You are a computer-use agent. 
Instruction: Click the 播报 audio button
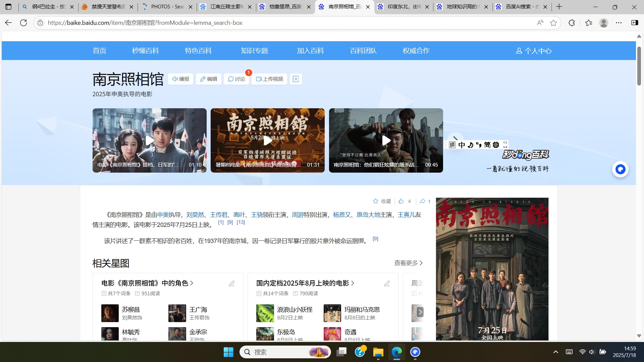click(181, 79)
